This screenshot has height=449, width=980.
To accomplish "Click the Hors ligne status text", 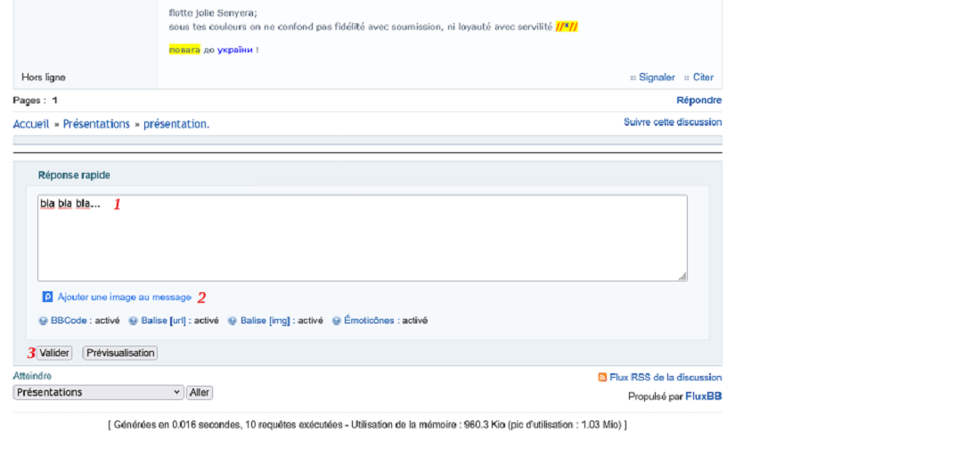I will tap(43, 78).
